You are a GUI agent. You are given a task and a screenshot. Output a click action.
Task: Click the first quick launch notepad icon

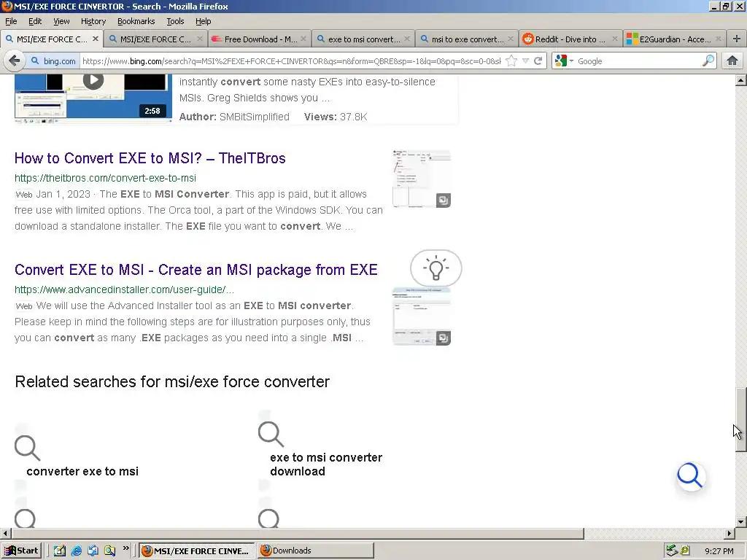[60, 551]
